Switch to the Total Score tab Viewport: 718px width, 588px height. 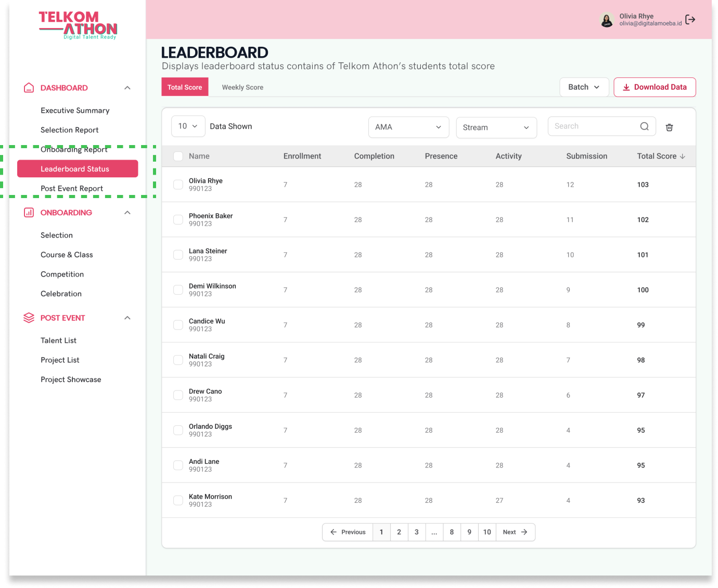coord(185,87)
